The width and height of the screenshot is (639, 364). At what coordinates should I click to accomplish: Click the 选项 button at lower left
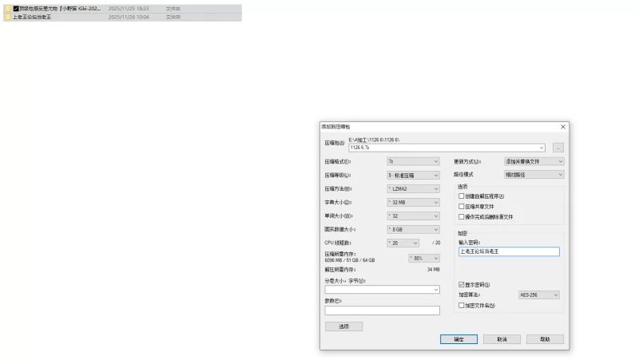[343, 326]
